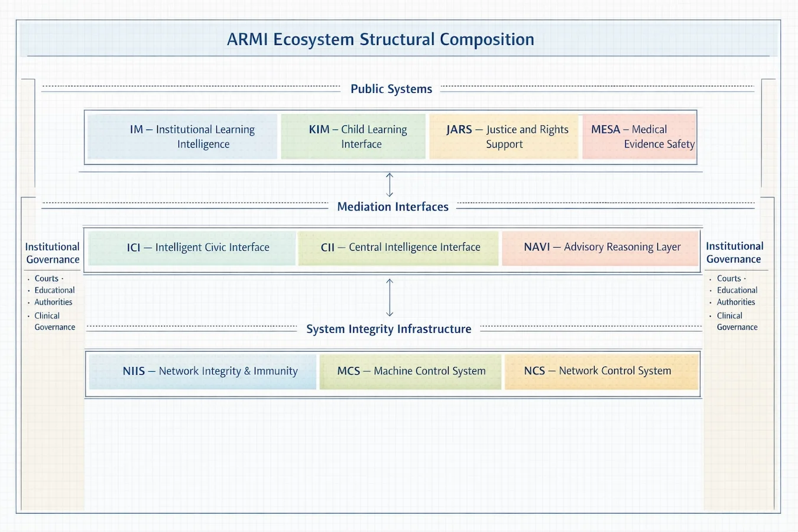Click Educational in the right governance list

point(737,290)
